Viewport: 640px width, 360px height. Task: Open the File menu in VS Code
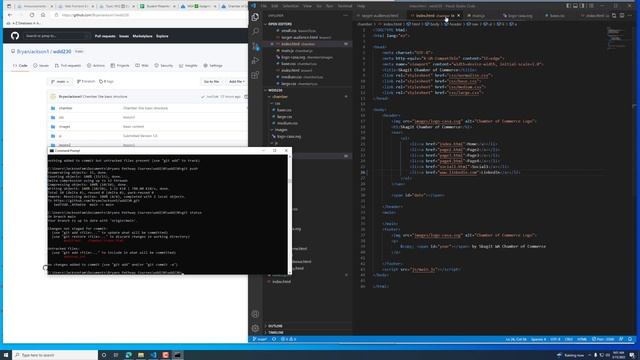264,6
